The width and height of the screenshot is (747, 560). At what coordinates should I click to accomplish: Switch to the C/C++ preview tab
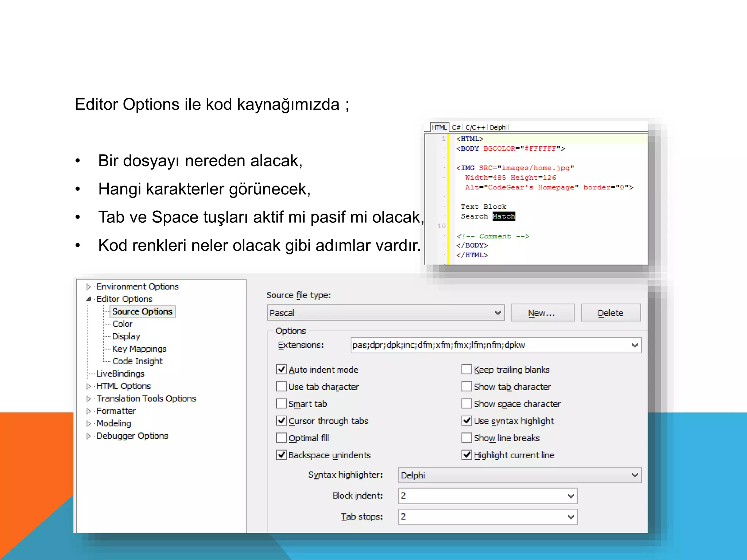tap(475, 127)
